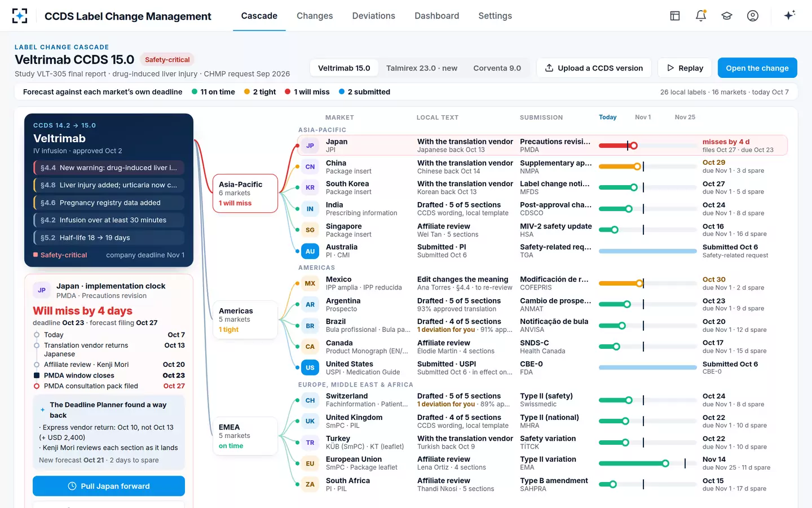The height and width of the screenshot is (508, 812).
Task: Click European Union's green forecast marker
Action: pos(665,463)
